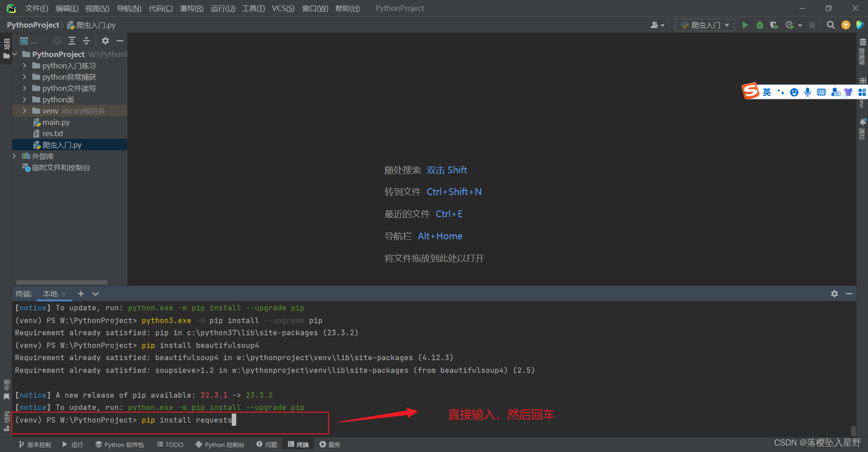The height and width of the screenshot is (452, 868).
Task: Toggle Sogou punctuation mode
Action: pyautogui.click(x=781, y=92)
